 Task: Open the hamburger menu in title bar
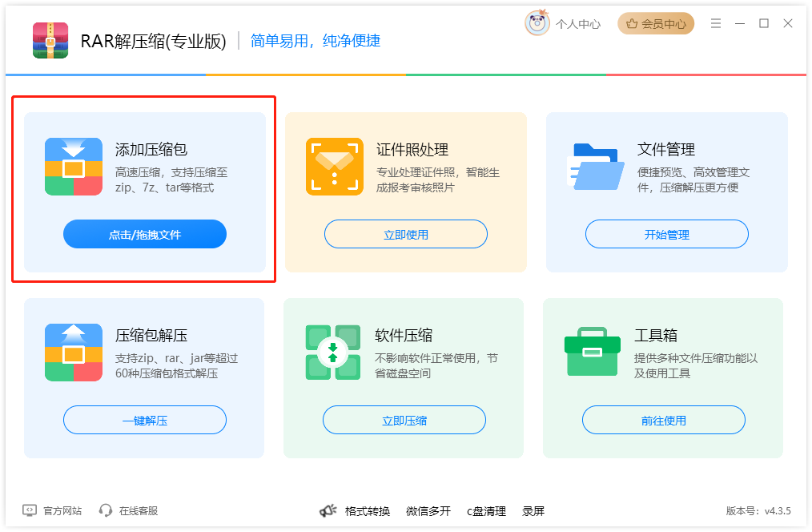pos(716,23)
